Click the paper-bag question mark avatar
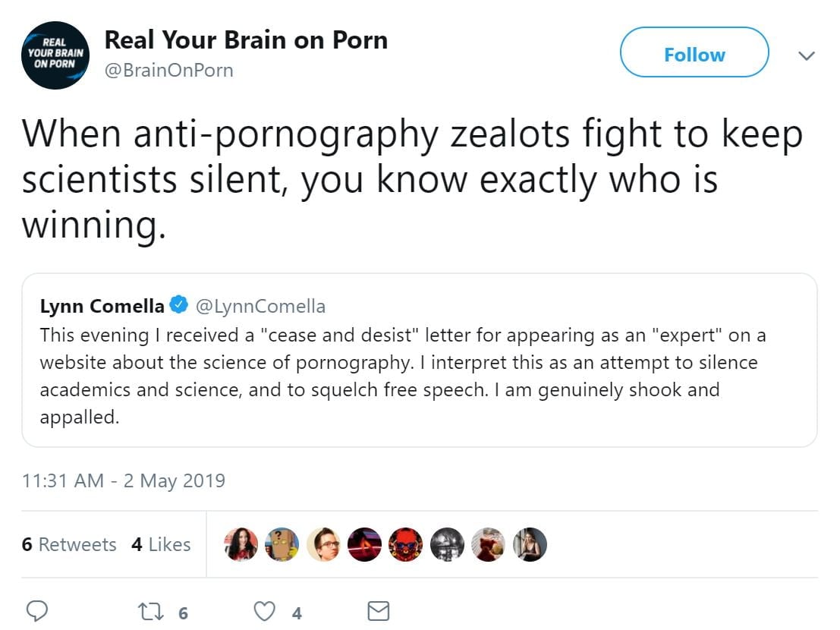 click(x=282, y=544)
